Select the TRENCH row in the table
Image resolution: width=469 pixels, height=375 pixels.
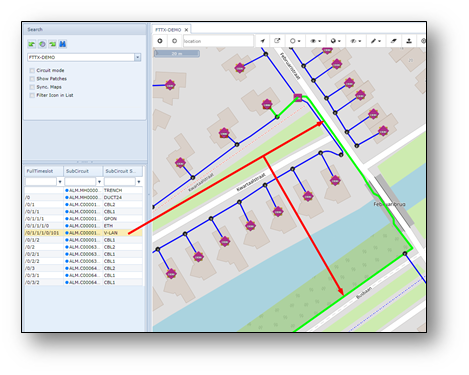click(84, 190)
